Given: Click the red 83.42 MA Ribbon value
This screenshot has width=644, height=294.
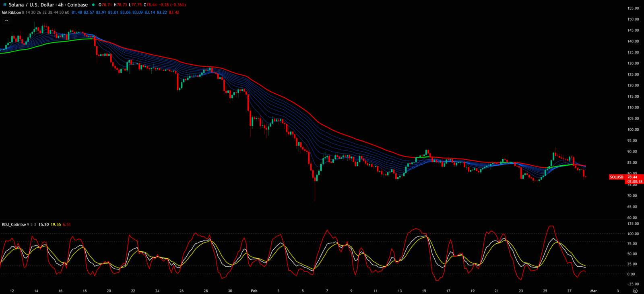Looking at the screenshot, I should [174, 12].
